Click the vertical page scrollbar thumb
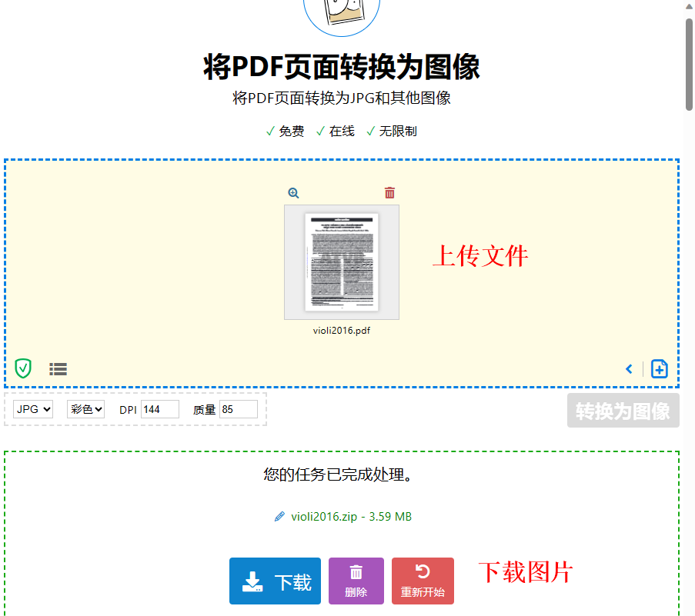This screenshot has width=695, height=616. click(689, 64)
